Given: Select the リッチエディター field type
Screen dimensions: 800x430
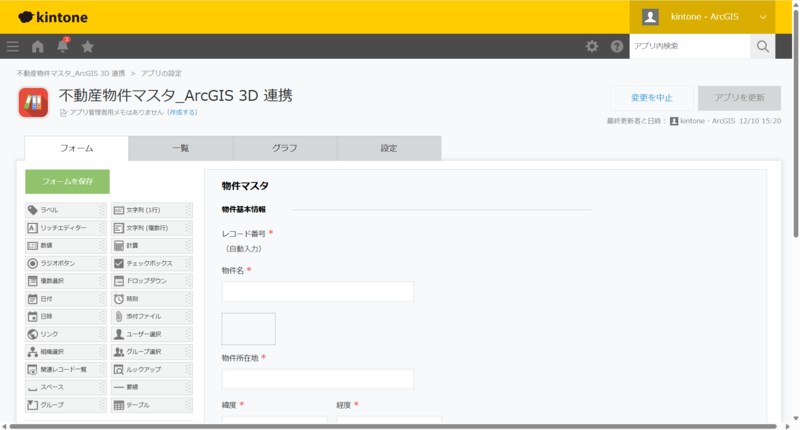Looking at the screenshot, I should (x=66, y=228).
